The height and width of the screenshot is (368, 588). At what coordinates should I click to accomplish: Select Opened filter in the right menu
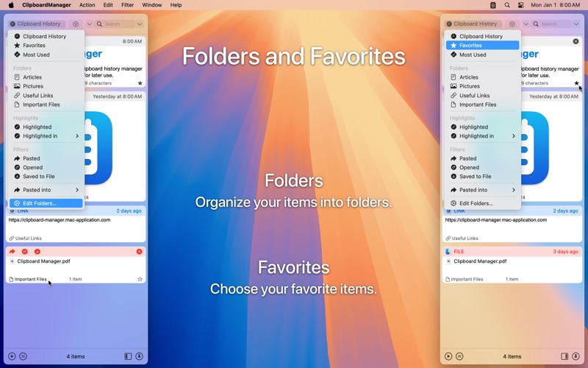pos(483,168)
